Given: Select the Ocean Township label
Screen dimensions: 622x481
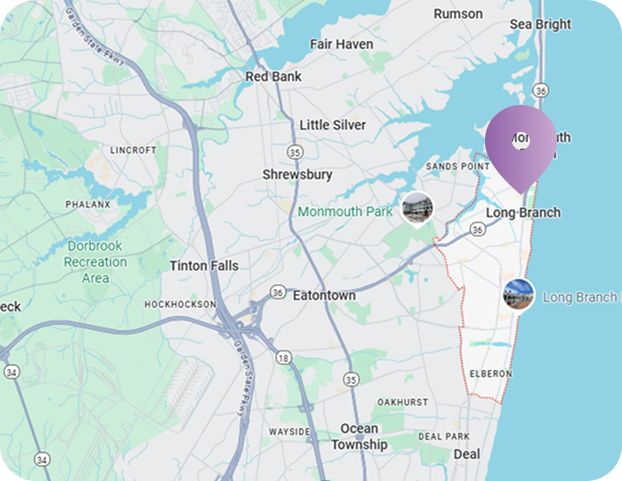Looking at the screenshot, I should [359, 436].
